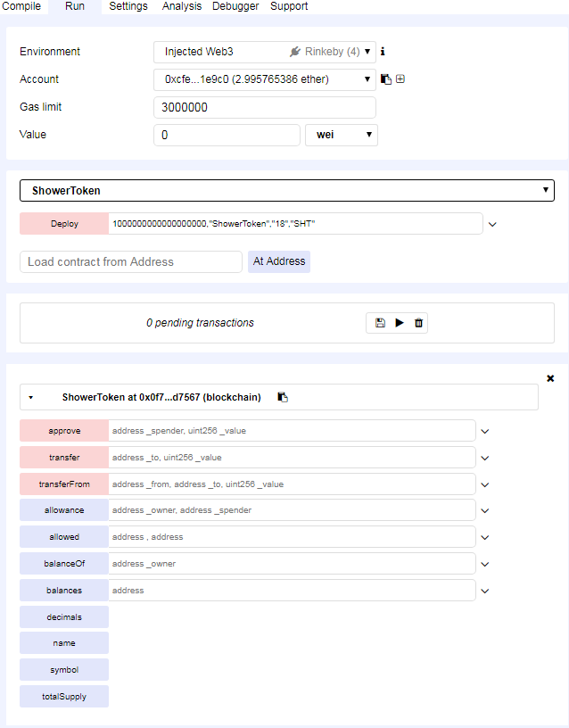569x728 pixels.
Task: Switch to the Support tab
Action: click(x=289, y=6)
